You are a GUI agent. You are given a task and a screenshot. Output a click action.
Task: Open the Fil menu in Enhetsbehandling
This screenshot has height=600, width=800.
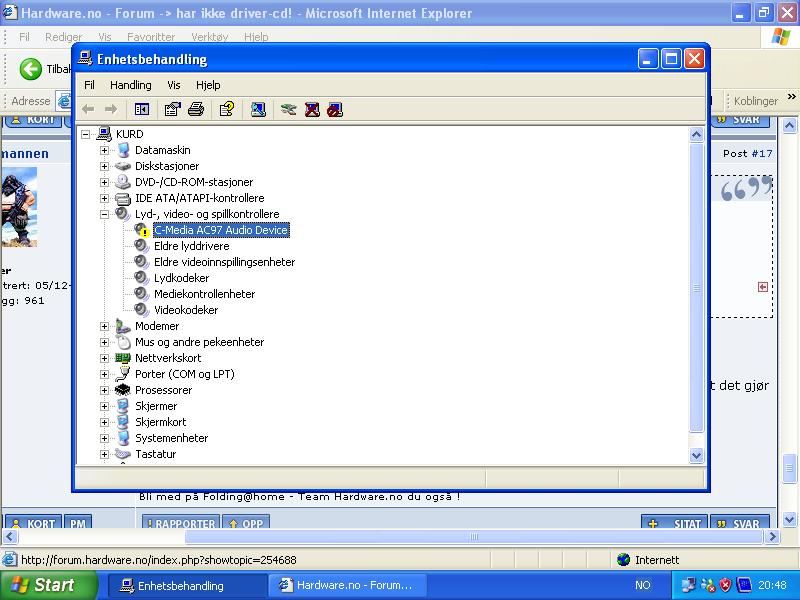coord(89,85)
